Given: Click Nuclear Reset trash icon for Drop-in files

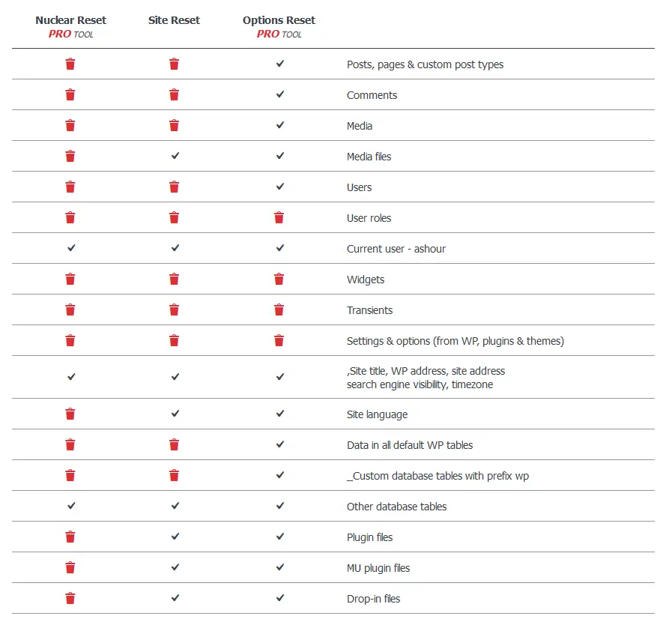Looking at the screenshot, I should (x=70, y=599).
